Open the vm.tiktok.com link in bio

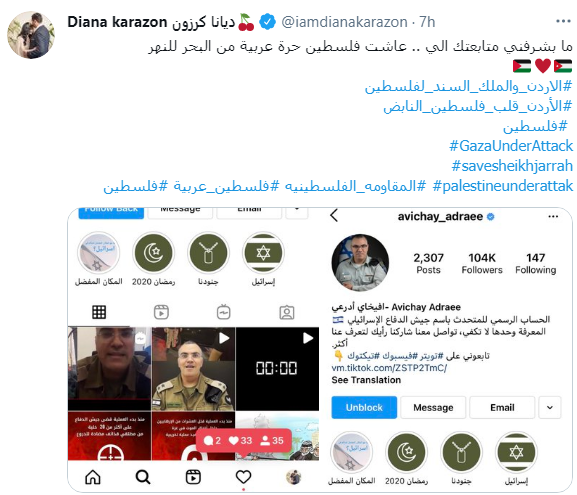click(389, 368)
